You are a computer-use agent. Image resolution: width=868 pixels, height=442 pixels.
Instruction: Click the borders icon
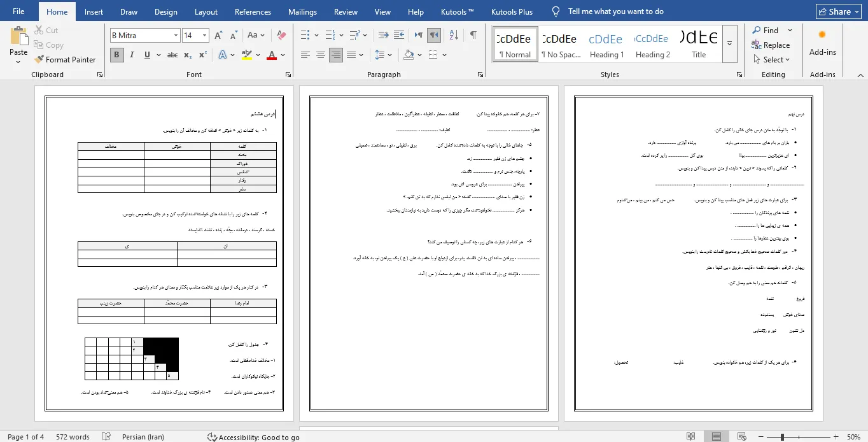point(433,55)
